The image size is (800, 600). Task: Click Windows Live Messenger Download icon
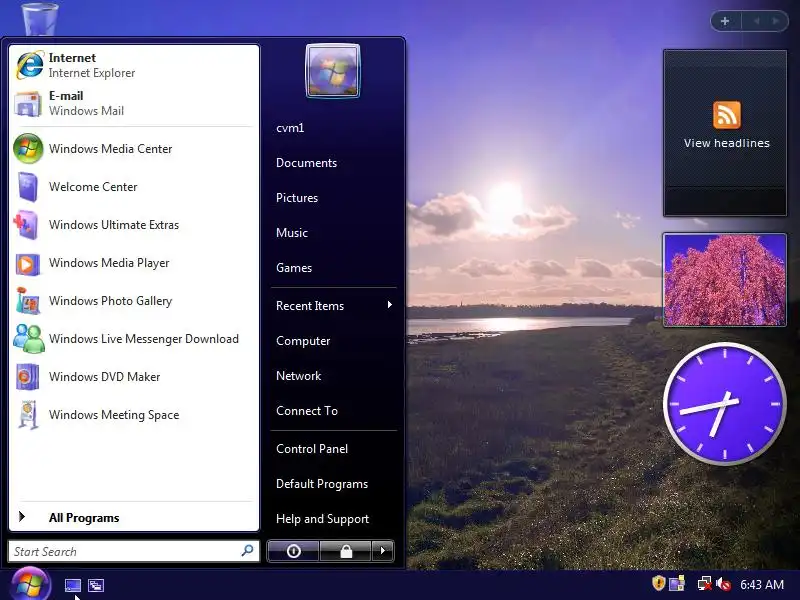tap(29, 339)
